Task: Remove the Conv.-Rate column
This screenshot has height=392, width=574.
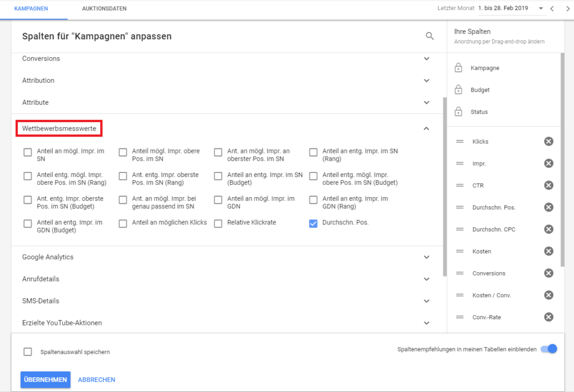Action: click(x=548, y=317)
